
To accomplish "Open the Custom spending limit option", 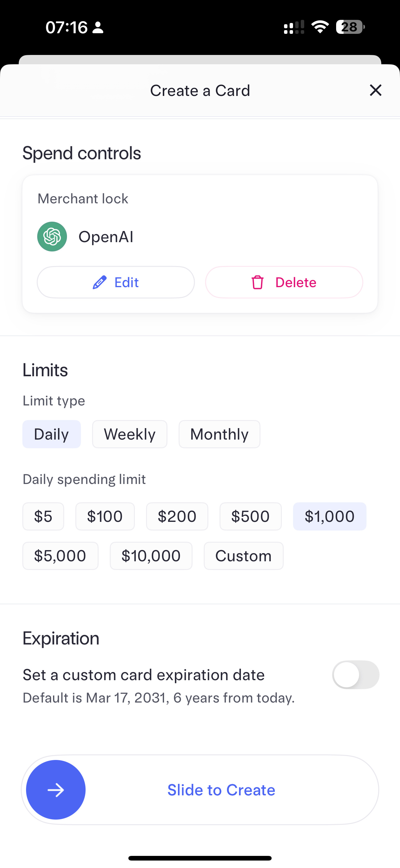I will pyautogui.click(x=243, y=556).
